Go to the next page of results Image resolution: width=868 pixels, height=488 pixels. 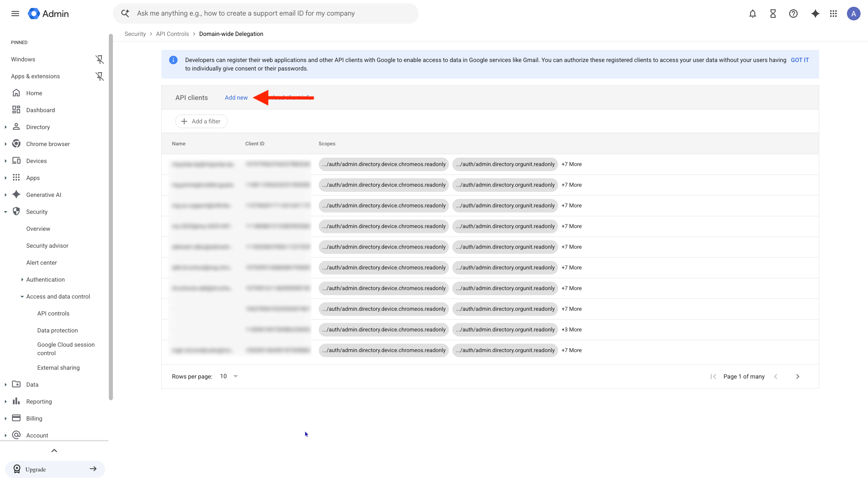[797, 377]
